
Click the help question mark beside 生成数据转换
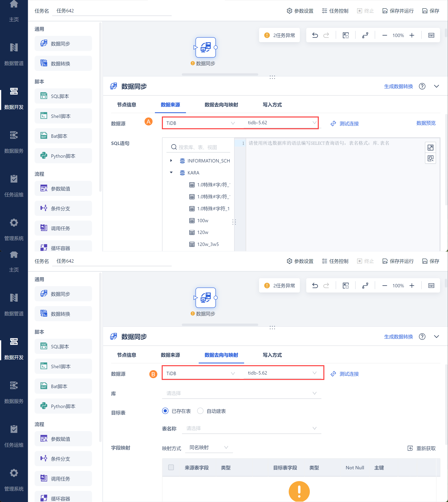pos(422,86)
